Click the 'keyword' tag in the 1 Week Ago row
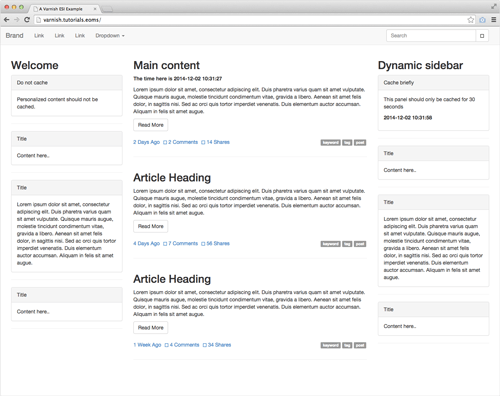500x396 pixels. click(x=330, y=345)
